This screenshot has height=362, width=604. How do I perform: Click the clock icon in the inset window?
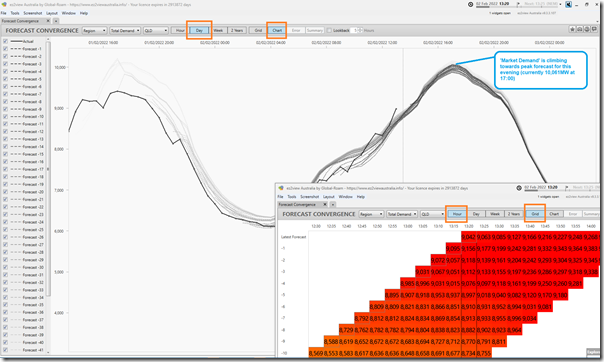click(x=519, y=188)
